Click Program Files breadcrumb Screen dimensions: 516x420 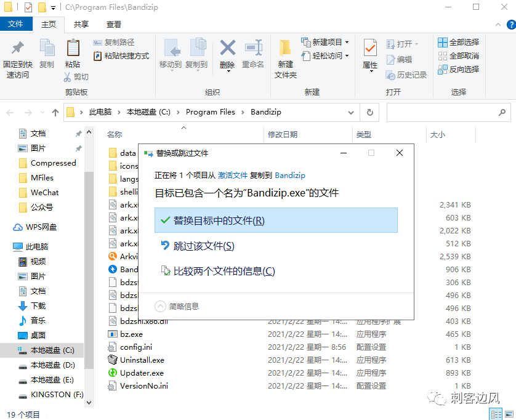tap(211, 112)
